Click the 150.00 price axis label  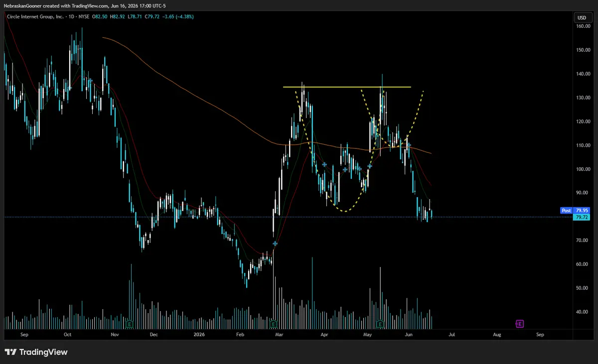click(583, 50)
